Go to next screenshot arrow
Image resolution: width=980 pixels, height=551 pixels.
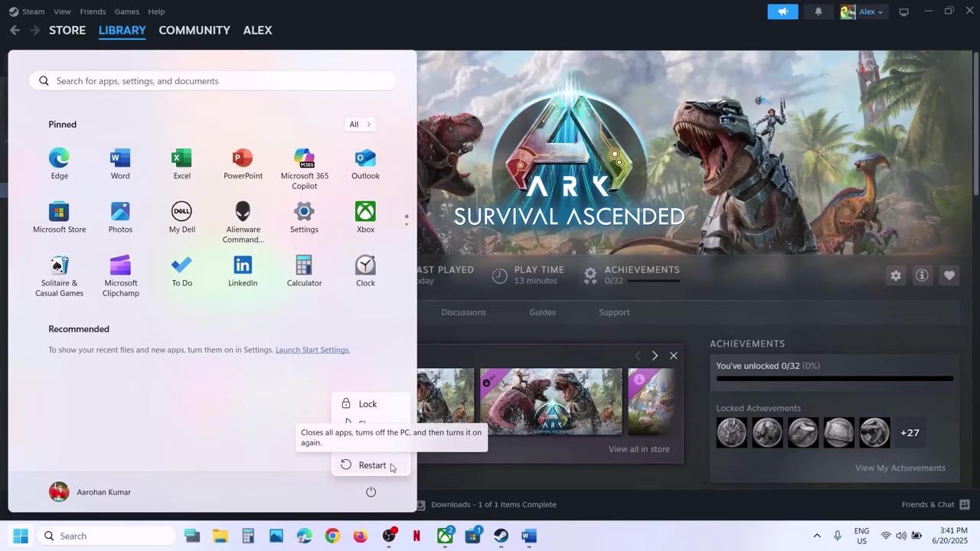tap(655, 356)
